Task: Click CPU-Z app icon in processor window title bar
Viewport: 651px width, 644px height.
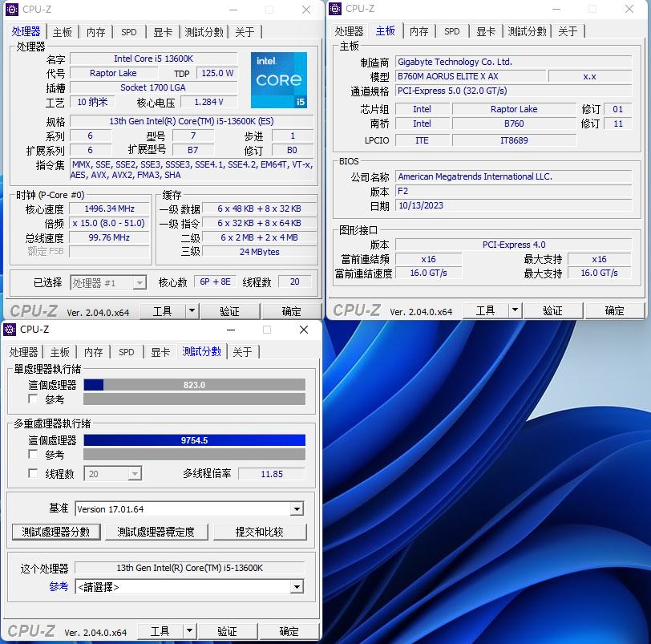Action: coord(11,10)
